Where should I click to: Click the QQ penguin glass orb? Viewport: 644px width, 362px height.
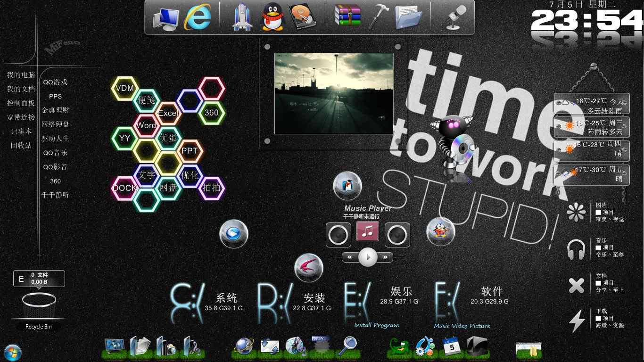point(347,186)
